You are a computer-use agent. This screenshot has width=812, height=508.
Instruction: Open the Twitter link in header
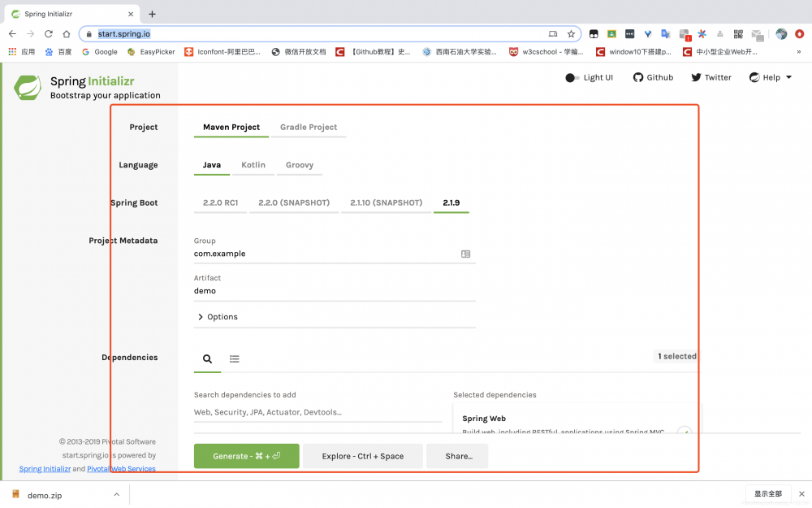pyautogui.click(x=711, y=78)
